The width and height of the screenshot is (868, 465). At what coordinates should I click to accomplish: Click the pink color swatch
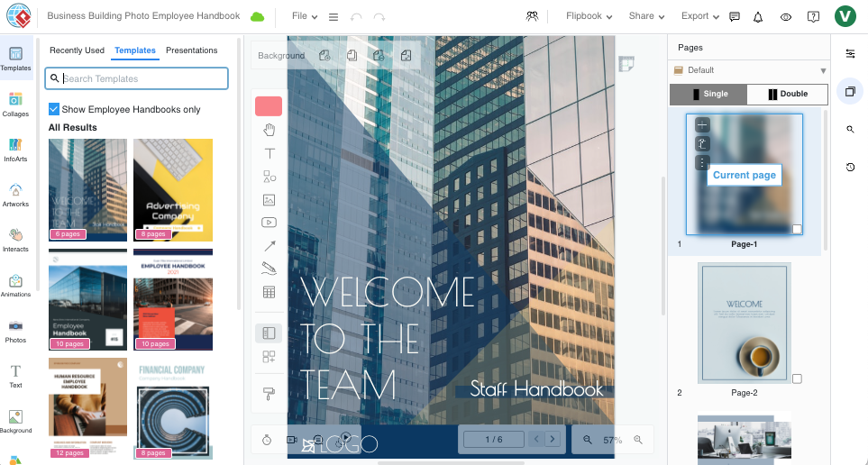click(269, 106)
